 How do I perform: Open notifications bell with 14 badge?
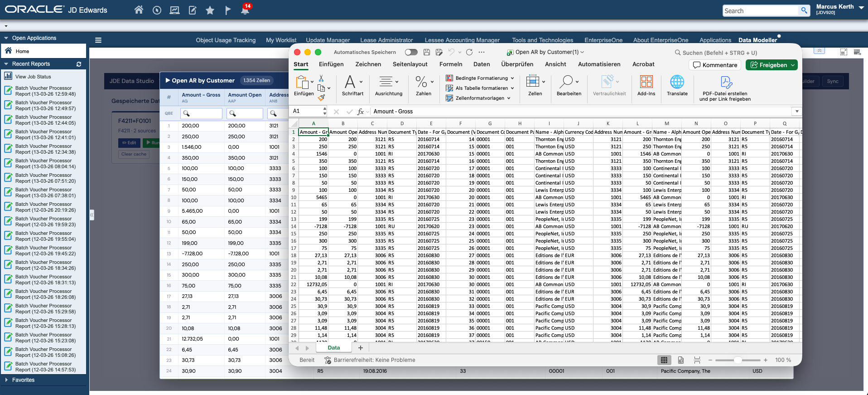(x=245, y=10)
